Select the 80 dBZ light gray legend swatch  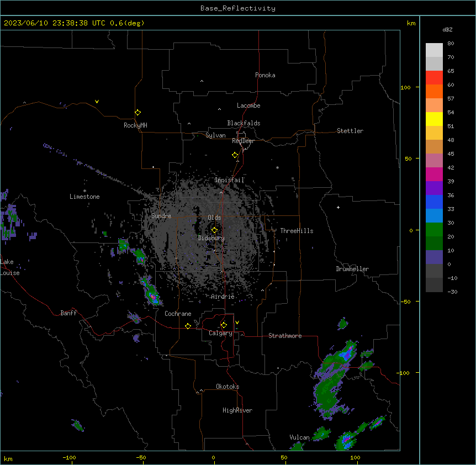pos(434,50)
